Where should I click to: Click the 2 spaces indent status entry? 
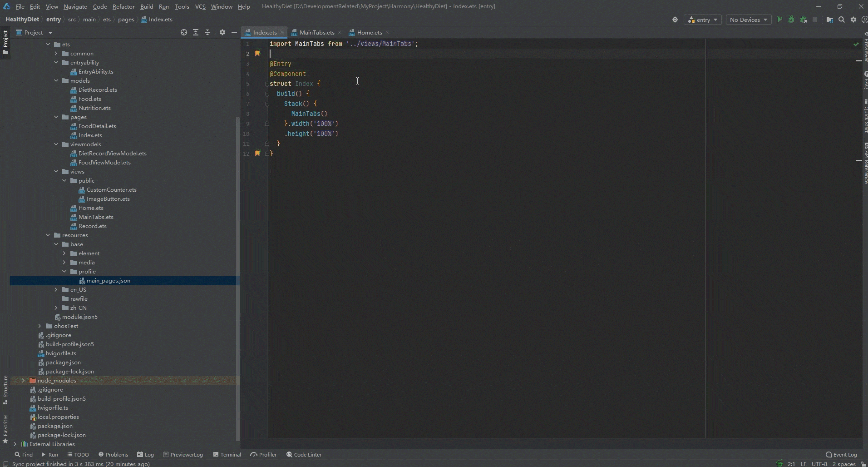(x=843, y=464)
